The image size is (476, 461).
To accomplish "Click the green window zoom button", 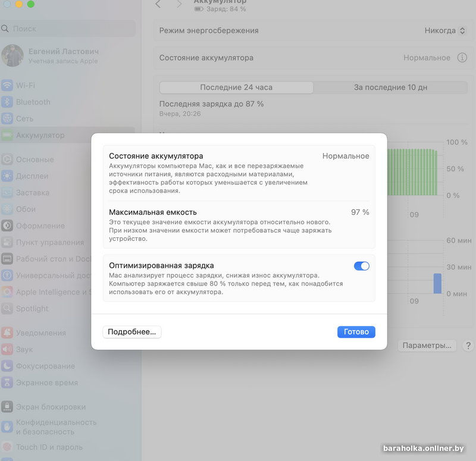I will point(31,4).
